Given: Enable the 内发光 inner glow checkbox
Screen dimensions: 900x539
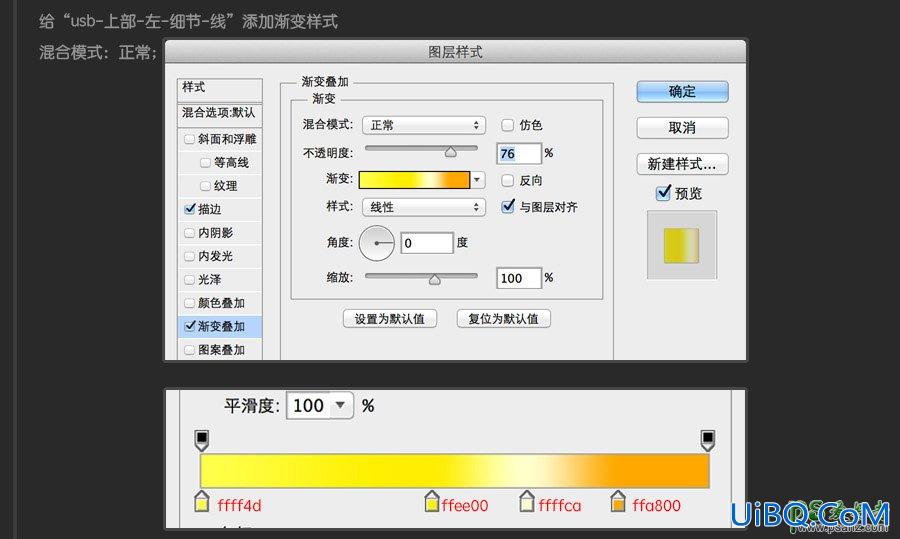Looking at the screenshot, I should 189,256.
